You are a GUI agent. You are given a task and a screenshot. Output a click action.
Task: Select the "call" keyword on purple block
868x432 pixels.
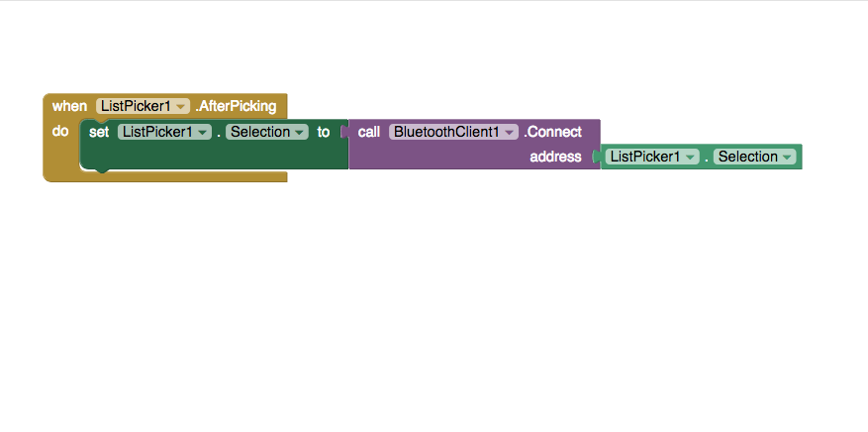pos(369,132)
